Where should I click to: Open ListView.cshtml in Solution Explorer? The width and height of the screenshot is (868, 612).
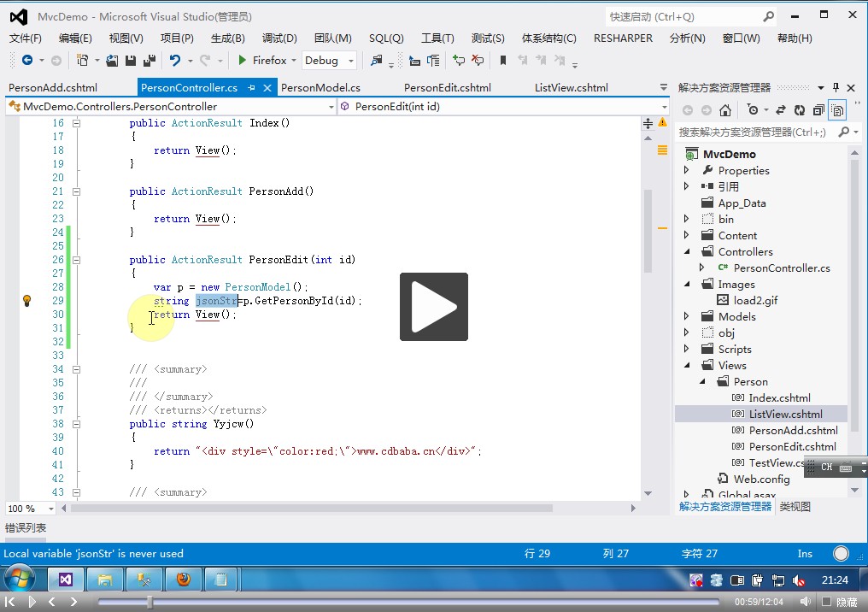(785, 414)
